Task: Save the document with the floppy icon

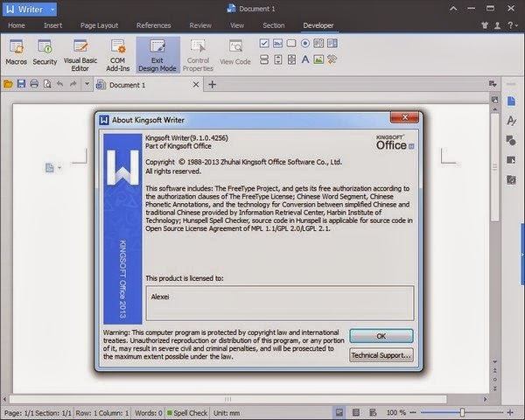Action: pyautogui.click(x=21, y=84)
